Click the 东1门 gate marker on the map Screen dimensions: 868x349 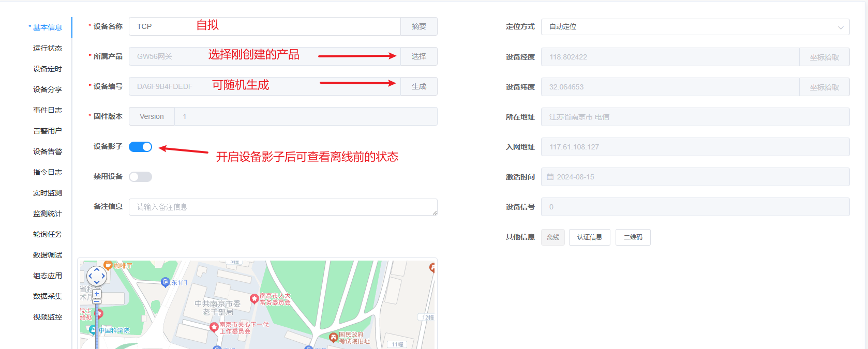pos(166,282)
